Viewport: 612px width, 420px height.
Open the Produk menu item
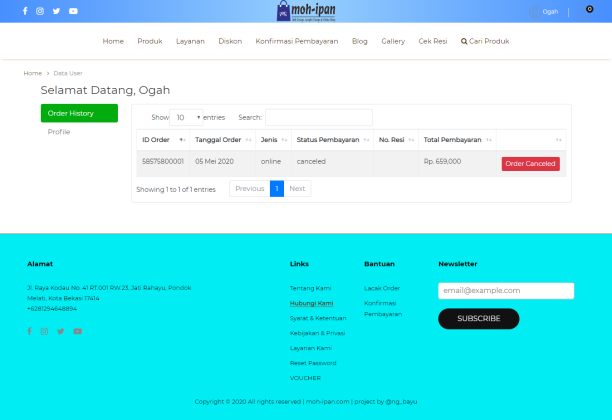point(150,41)
